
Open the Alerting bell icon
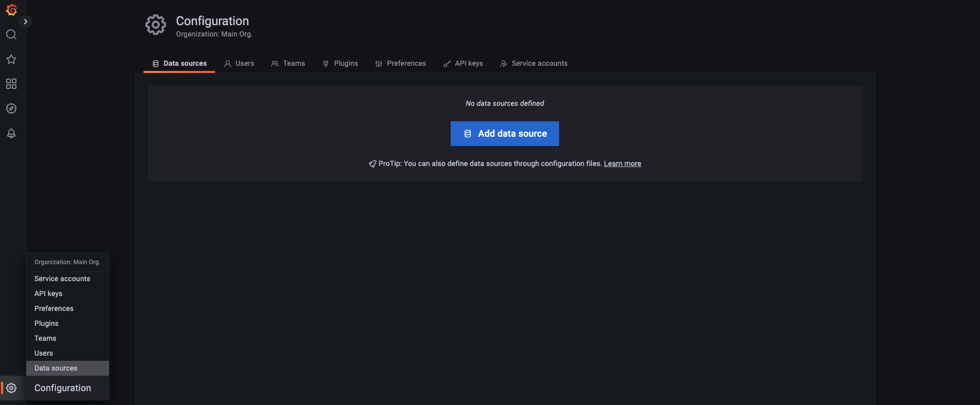point(11,133)
